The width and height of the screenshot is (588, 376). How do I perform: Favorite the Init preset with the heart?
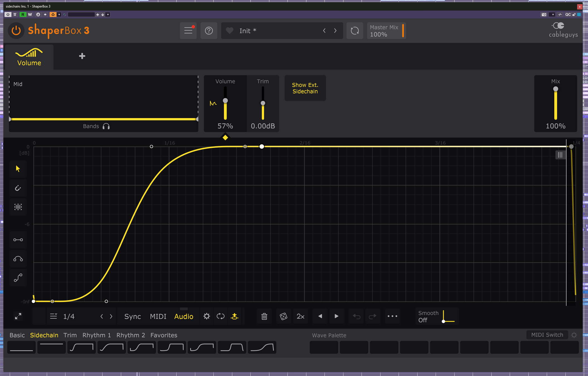point(230,31)
